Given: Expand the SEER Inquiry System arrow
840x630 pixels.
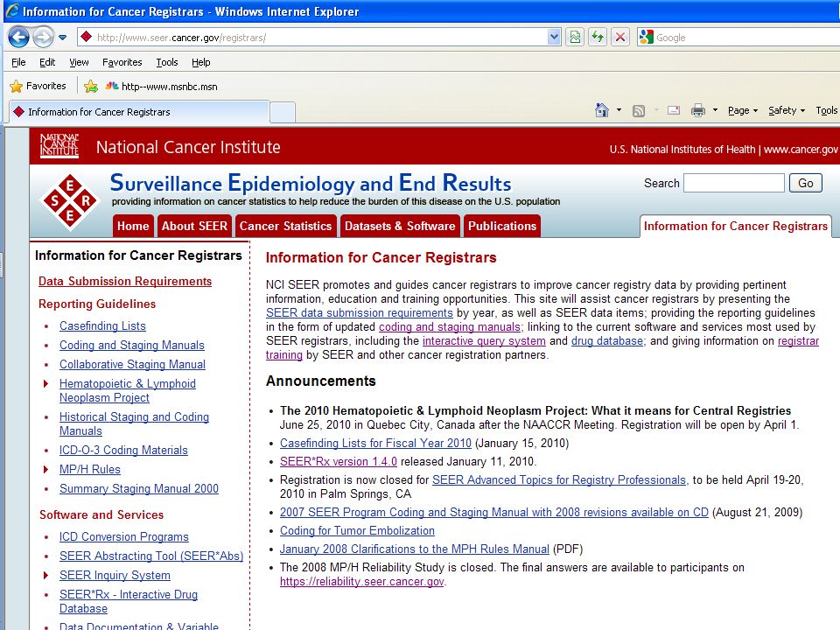Looking at the screenshot, I should (46, 576).
